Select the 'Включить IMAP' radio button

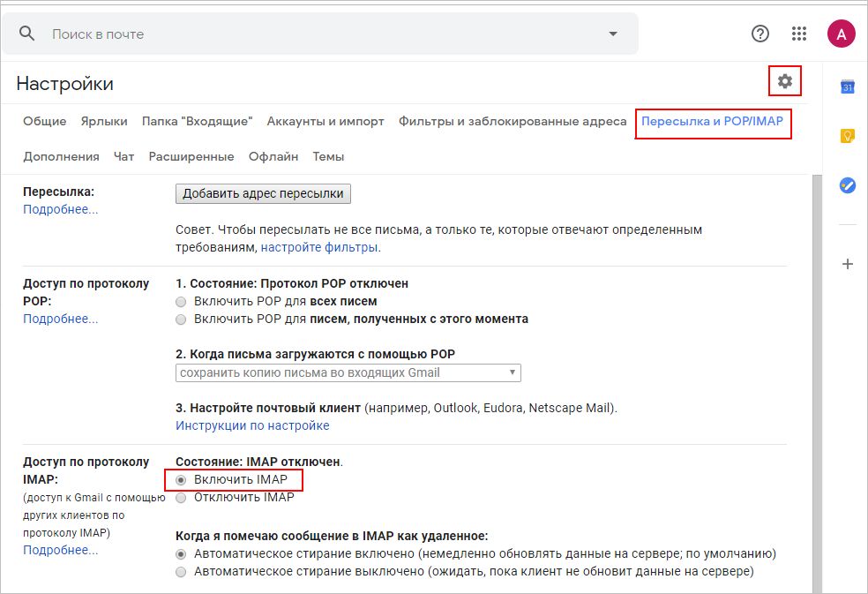(x=182, y=479)
